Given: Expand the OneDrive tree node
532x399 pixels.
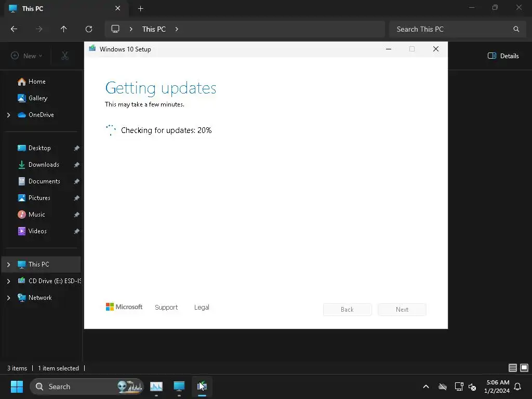Looking at the screenshot, I should pyautogui.click(x=8, y=115).
